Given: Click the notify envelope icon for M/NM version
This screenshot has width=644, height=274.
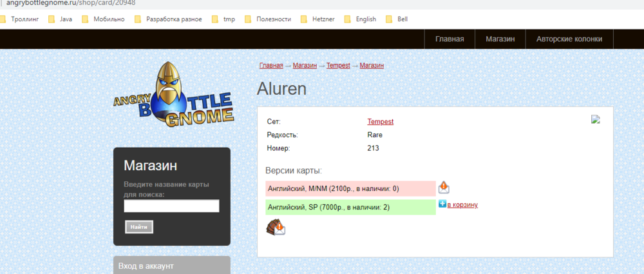Looking at the screenshot, I should pos(444,188).
